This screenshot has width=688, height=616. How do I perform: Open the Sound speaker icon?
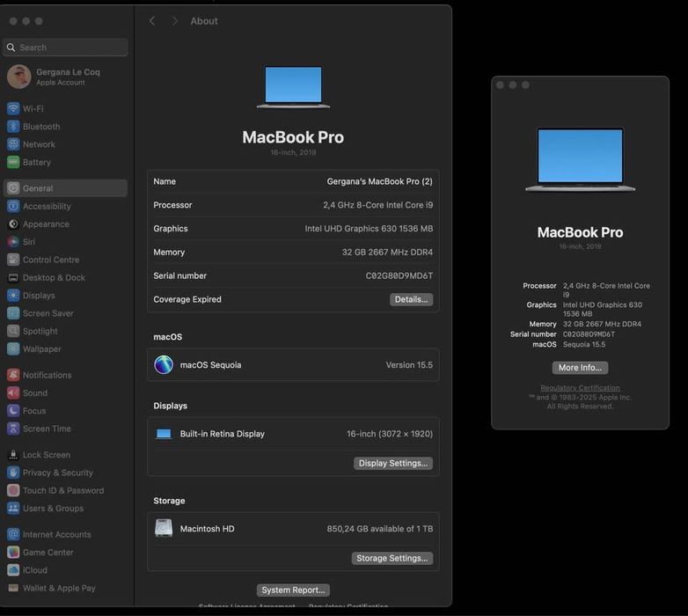13,393
